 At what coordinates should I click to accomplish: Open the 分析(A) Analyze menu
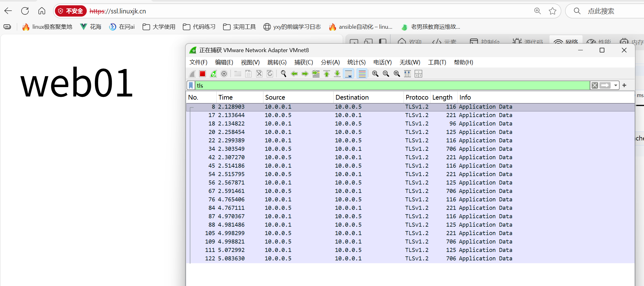330,62
